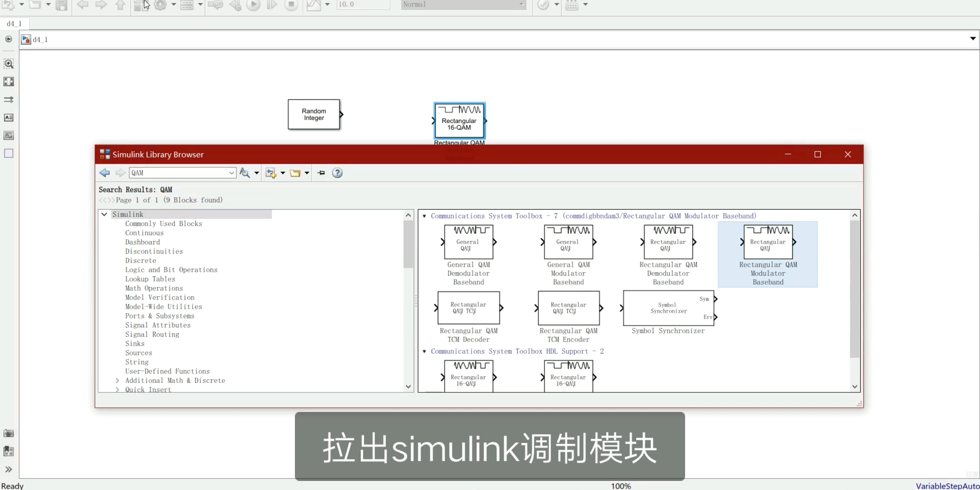Open the dropdown arrow beside folder icon

[307, 173]
